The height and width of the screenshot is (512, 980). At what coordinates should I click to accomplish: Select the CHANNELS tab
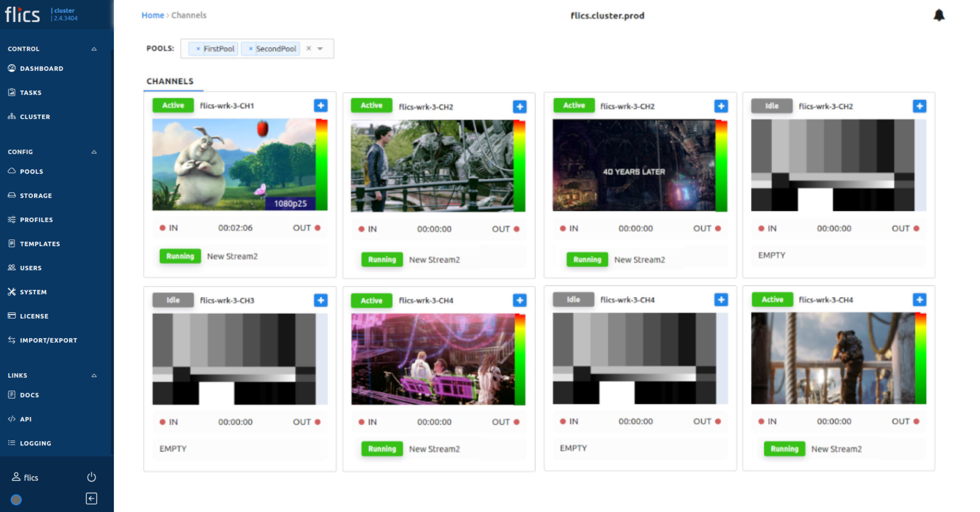tap(170, 81)
